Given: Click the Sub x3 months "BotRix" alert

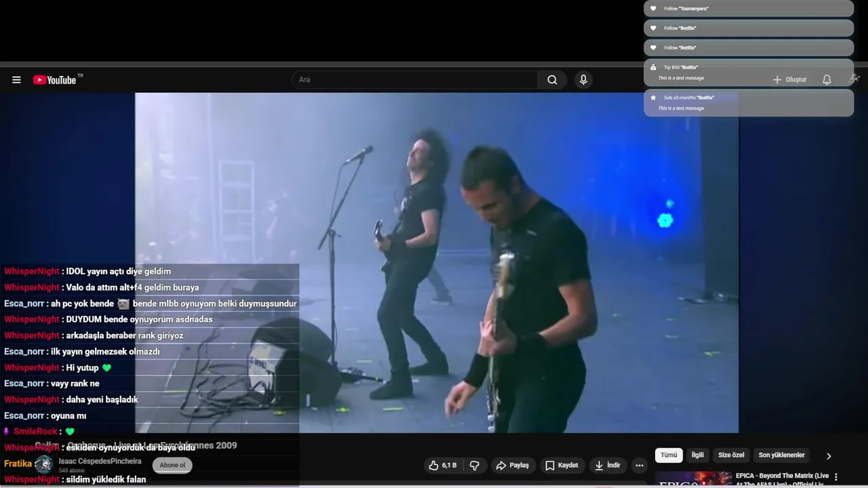Looking at the screenshot, I should 749,102.
